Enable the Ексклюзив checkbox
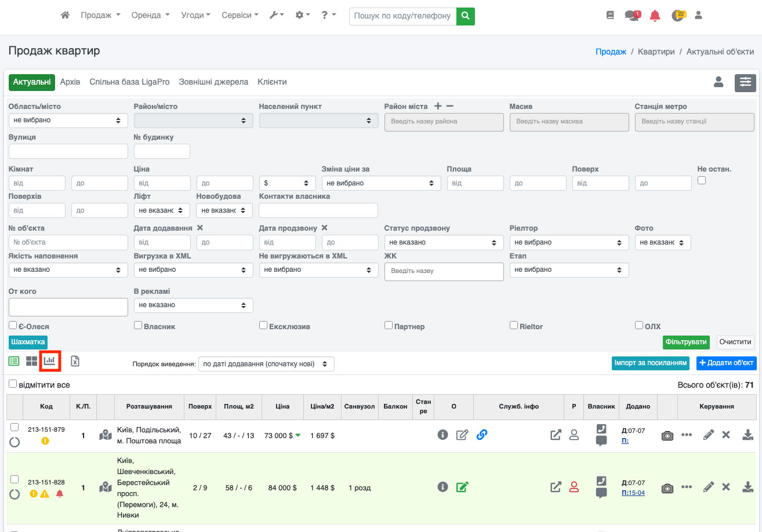This screenshot has width=762, height=532. [263, 326]
